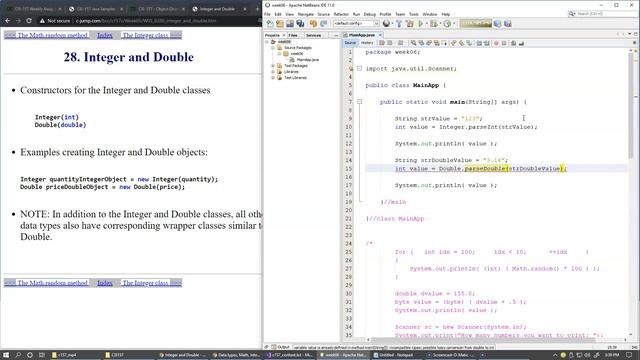Collapse the import statement code fold
The width and height of the screenshot is (640, 360).
(x=360, y=69)
